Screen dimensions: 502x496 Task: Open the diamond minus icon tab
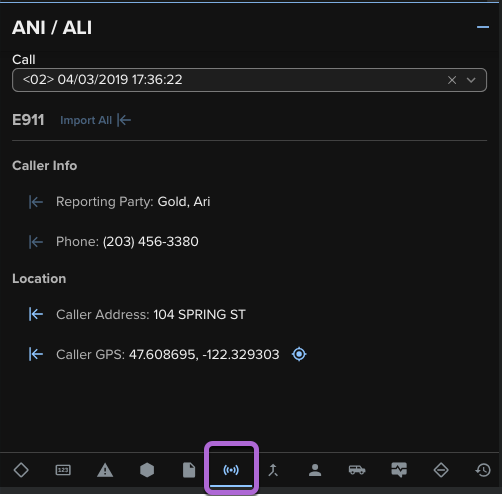441,470
